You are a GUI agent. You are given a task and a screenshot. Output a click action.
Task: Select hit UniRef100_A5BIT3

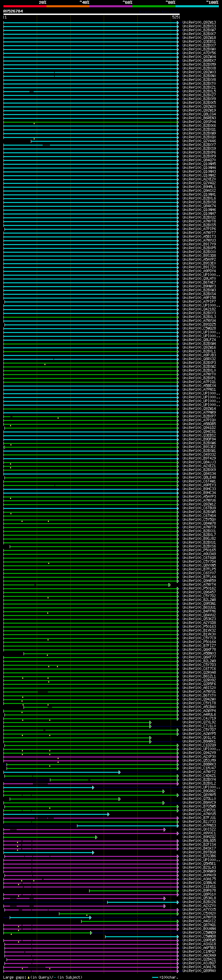pyautogui.click(x=199, y=237)
